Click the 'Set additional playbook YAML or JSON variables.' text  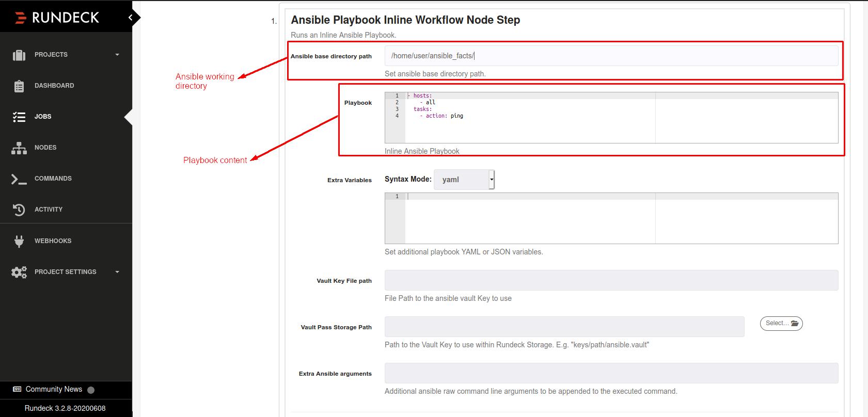pos(464,252)
